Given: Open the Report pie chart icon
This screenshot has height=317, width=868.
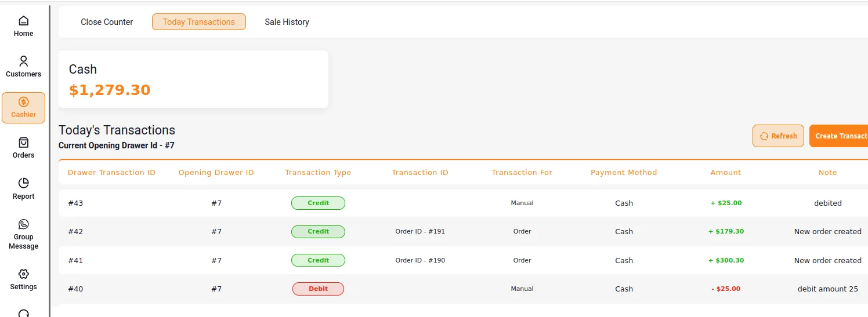Looking at the screenshot, I should click(x=23, y=184).
